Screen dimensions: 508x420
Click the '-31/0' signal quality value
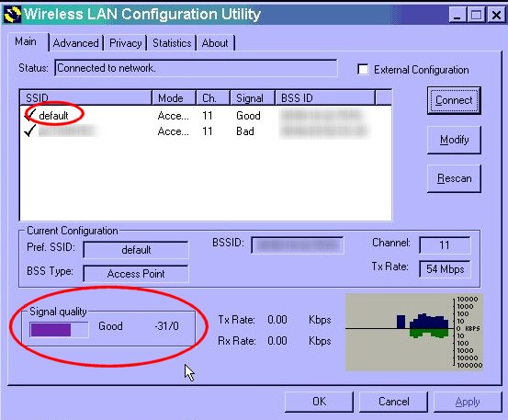tap(166, 325)
